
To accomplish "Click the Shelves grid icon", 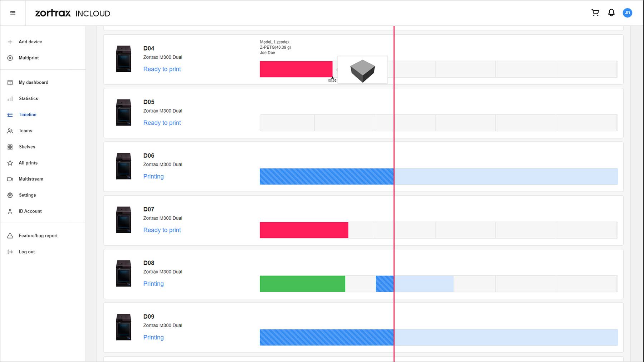I will click(x=10, y=147).
